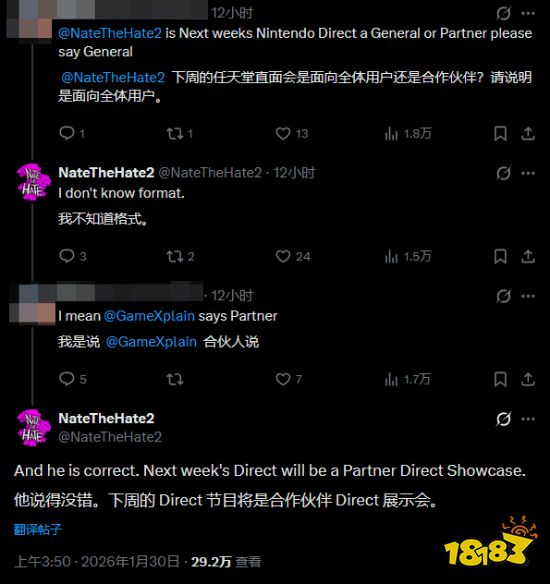Bookmark the 'I don't know format' reply
The image size is (550, 584).
500,256
